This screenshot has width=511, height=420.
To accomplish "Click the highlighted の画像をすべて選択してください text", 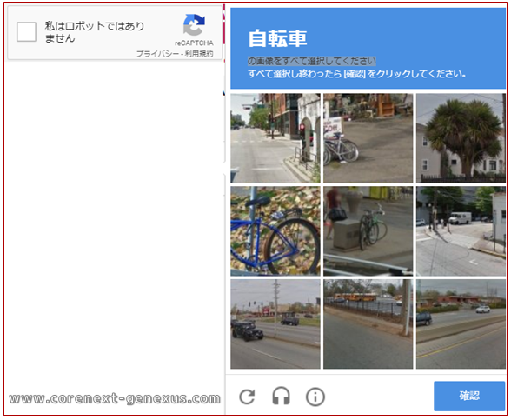I will pyautogui.click(x=312, y=61).
